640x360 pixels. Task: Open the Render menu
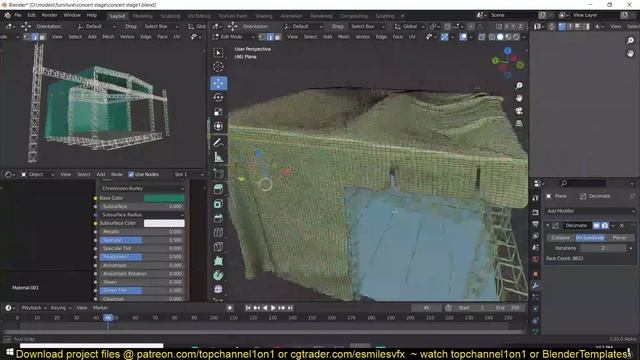coord(49,15)
